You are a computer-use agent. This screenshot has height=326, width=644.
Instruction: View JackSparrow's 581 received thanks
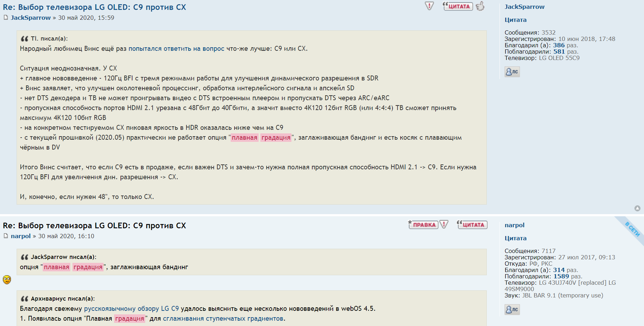(559, 52)
